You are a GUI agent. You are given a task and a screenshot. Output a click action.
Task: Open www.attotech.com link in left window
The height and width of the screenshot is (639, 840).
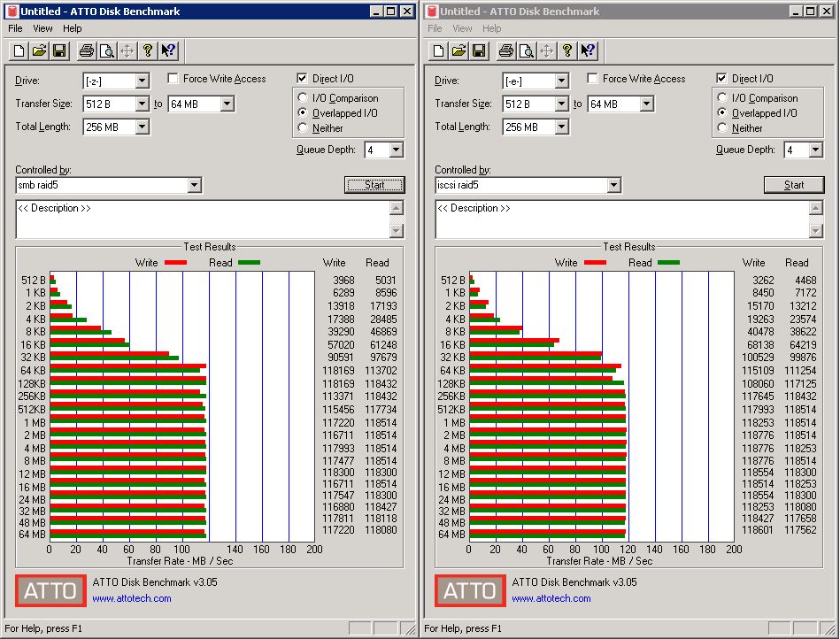tap(132, 598)
